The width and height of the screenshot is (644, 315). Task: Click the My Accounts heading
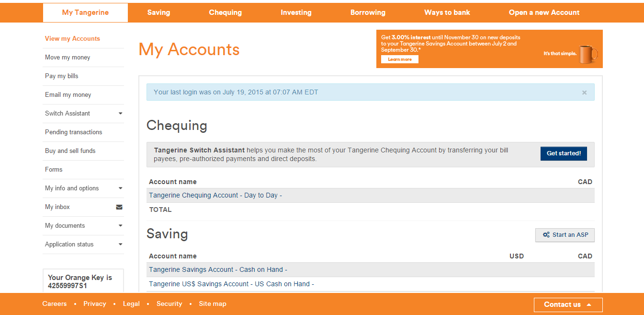189,50
